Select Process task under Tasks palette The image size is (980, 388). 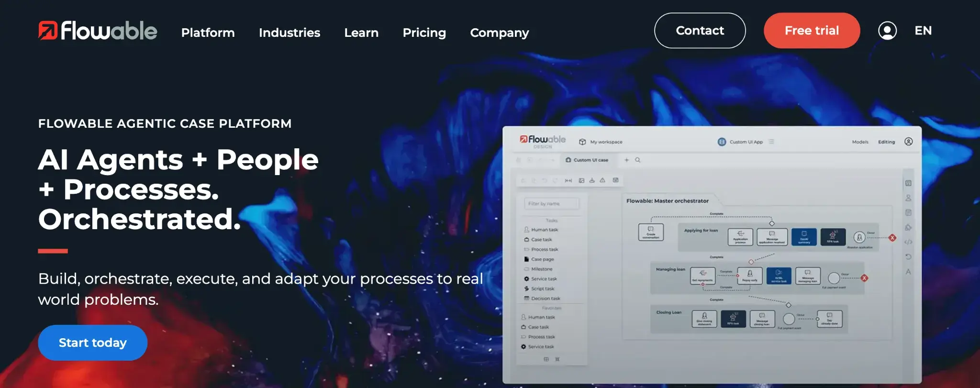click(x=541, y=249)
